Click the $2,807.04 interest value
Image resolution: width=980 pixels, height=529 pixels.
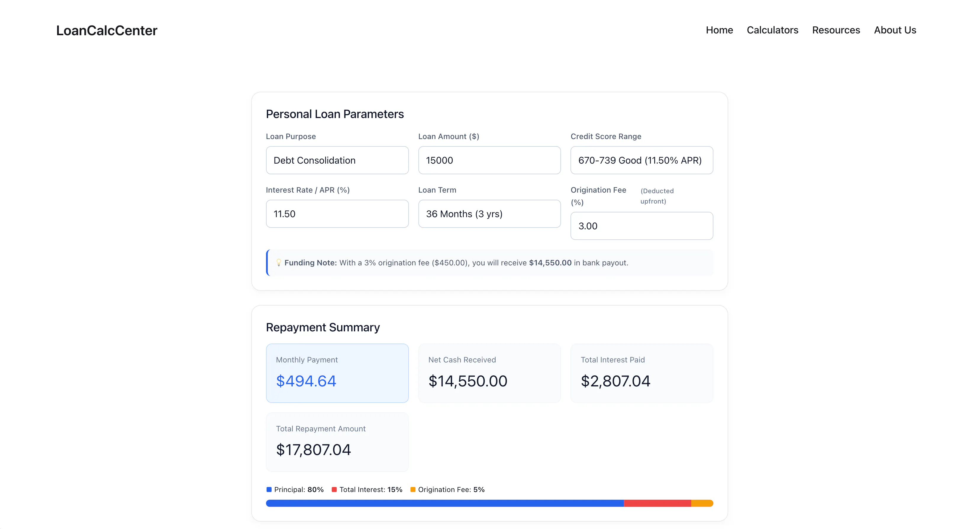(615, 381)
